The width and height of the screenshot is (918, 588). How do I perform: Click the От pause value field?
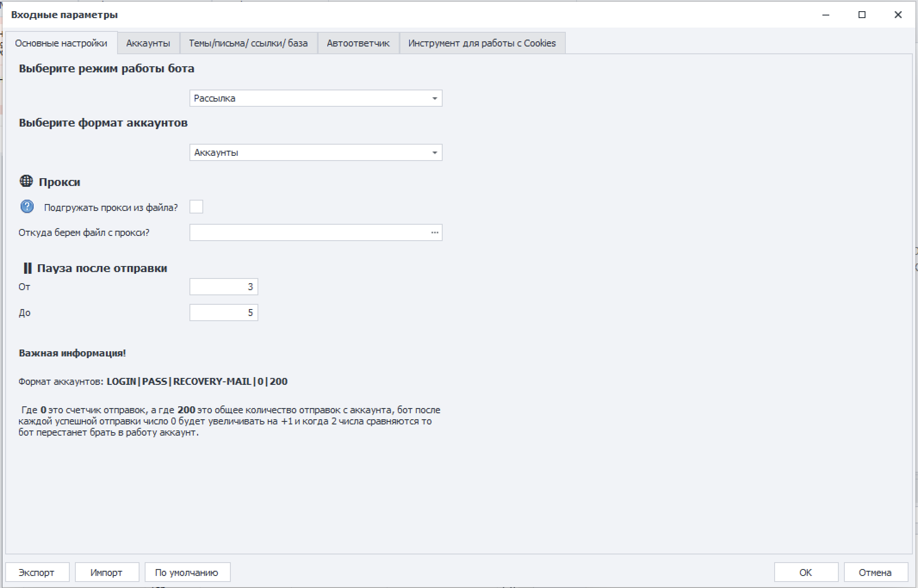coord(223,287)
